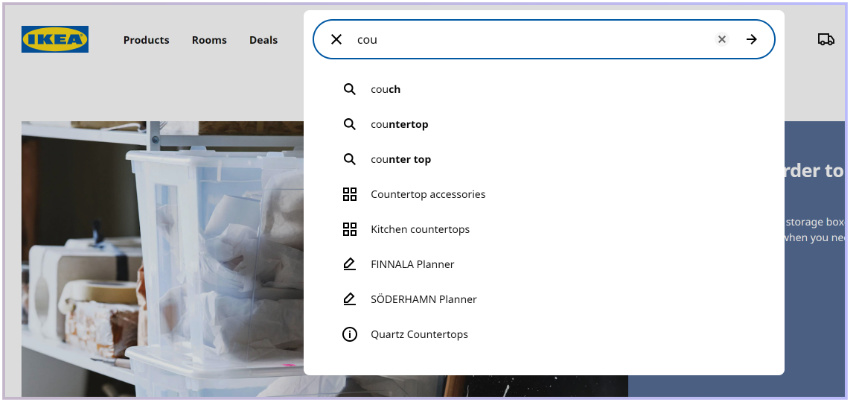This screenshot has height=402, width=850.
Task: Open Quartz Countertops information link
Action: [x=419, y=334]
